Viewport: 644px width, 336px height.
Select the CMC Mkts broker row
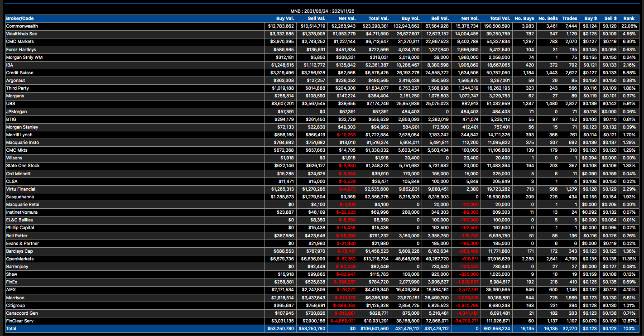click(322, 150)
